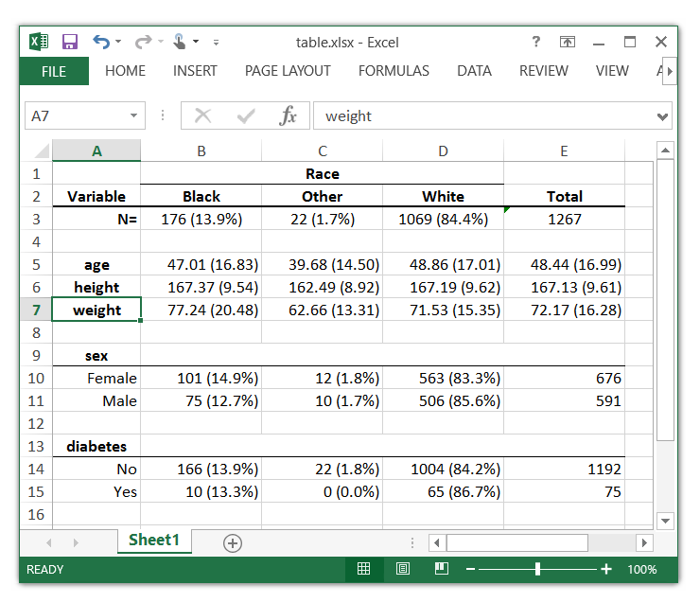The width and height of the screenshot is (700, 603).
Task: Select column A header
Action: point(96,151)
